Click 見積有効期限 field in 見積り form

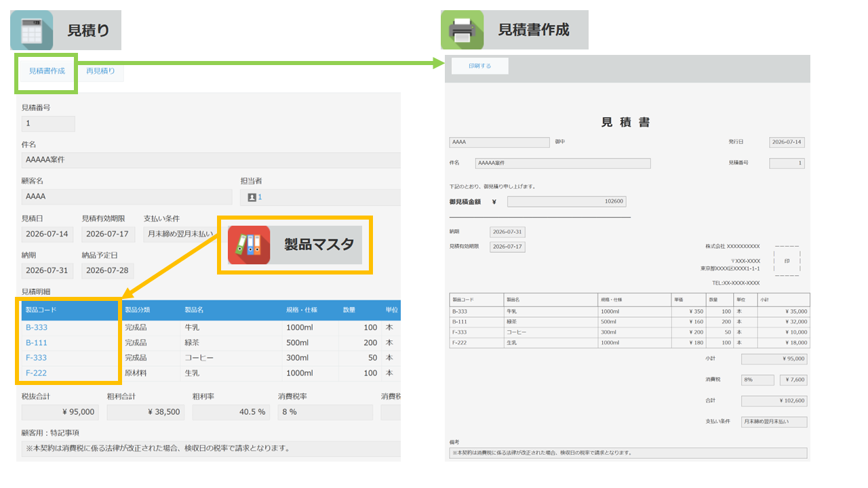tap(108, 235)
